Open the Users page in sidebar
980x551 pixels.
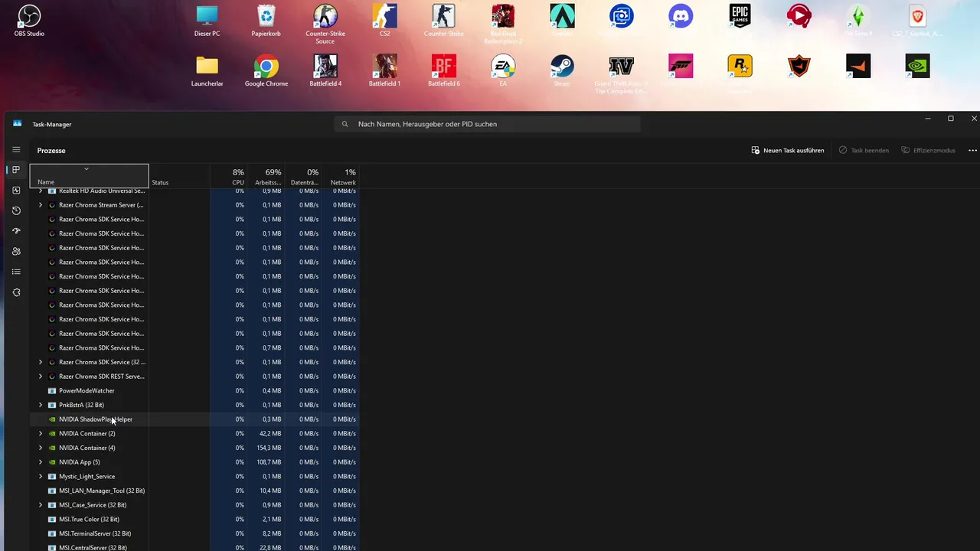click(16, 251)
